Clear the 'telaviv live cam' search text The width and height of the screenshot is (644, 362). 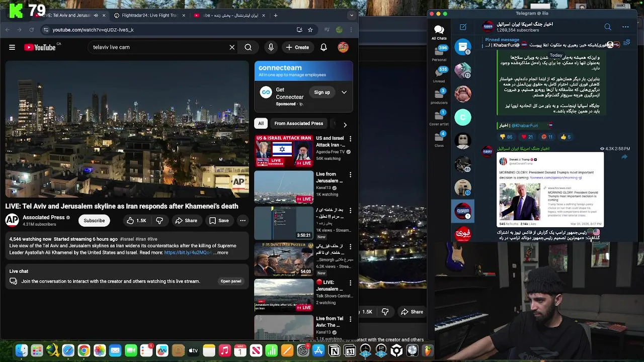[x=232, y=47]
